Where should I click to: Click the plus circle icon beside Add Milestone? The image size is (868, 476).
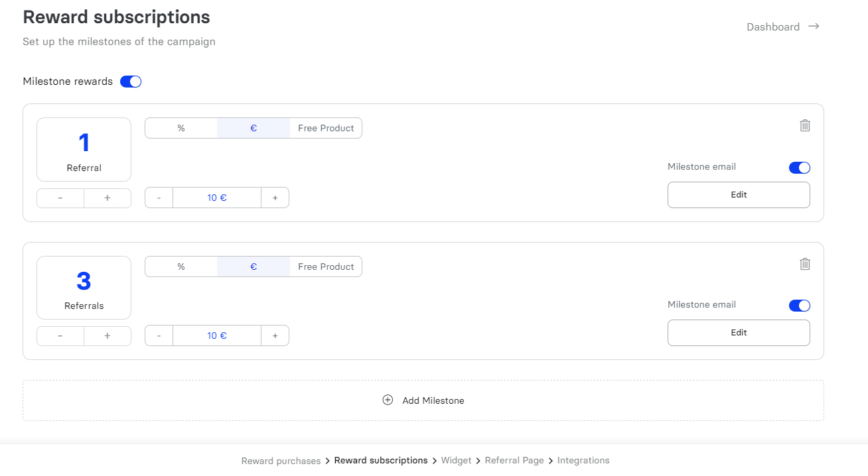(388, 400)
